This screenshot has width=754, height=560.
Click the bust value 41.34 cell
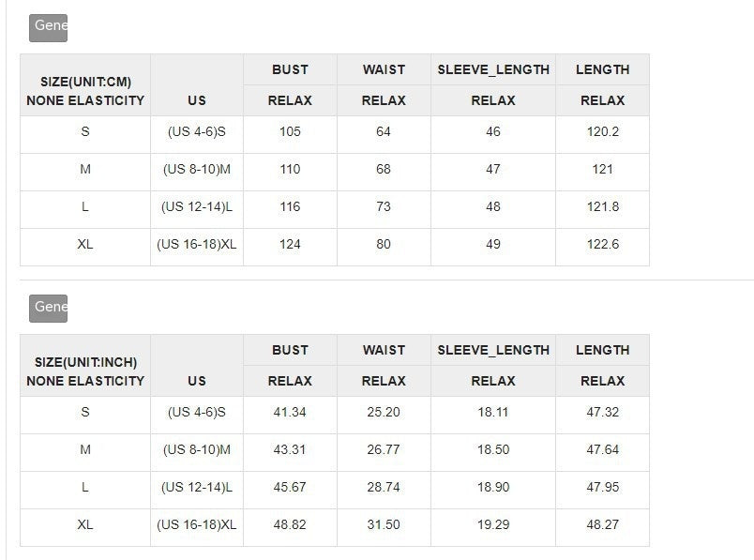pyautogui.click(x=290, y=413)
